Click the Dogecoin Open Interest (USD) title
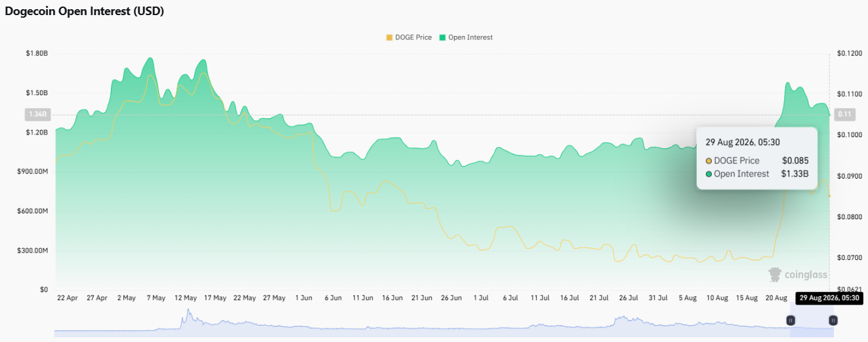Image resolution: width=868 pixels, height=342 pixels. coord(85,12)
